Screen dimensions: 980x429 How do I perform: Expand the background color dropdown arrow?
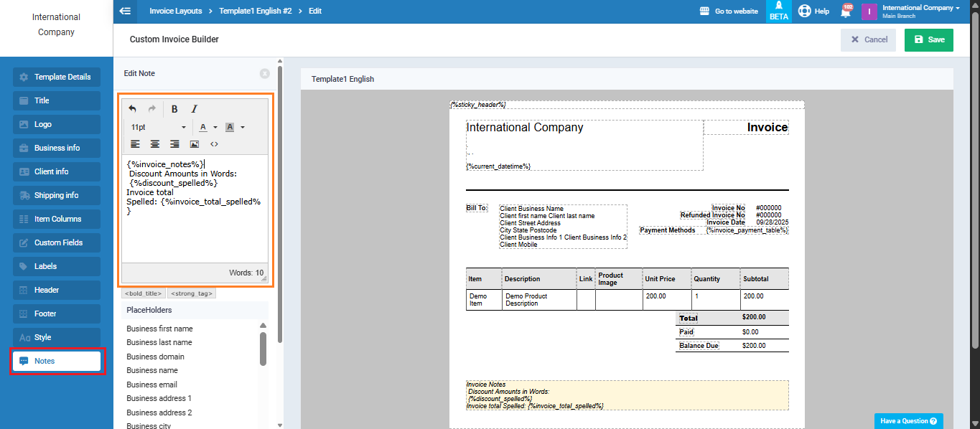pyautogui.click(x=243, y=128)
